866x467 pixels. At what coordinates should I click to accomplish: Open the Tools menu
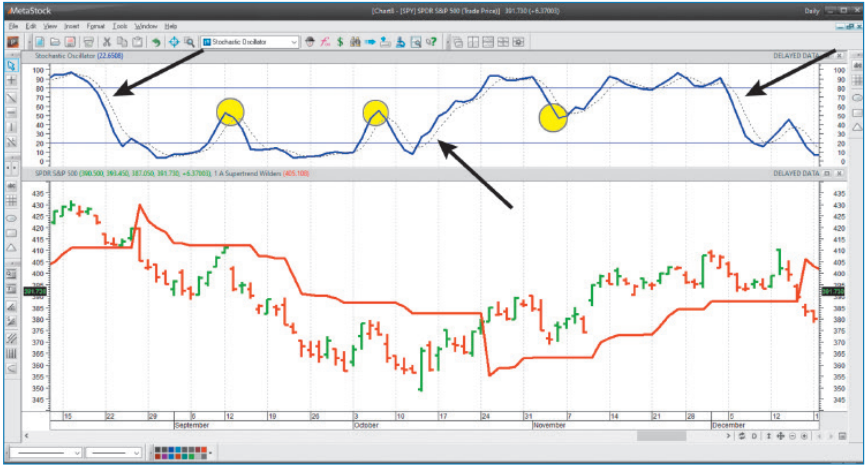click(120, 24)
